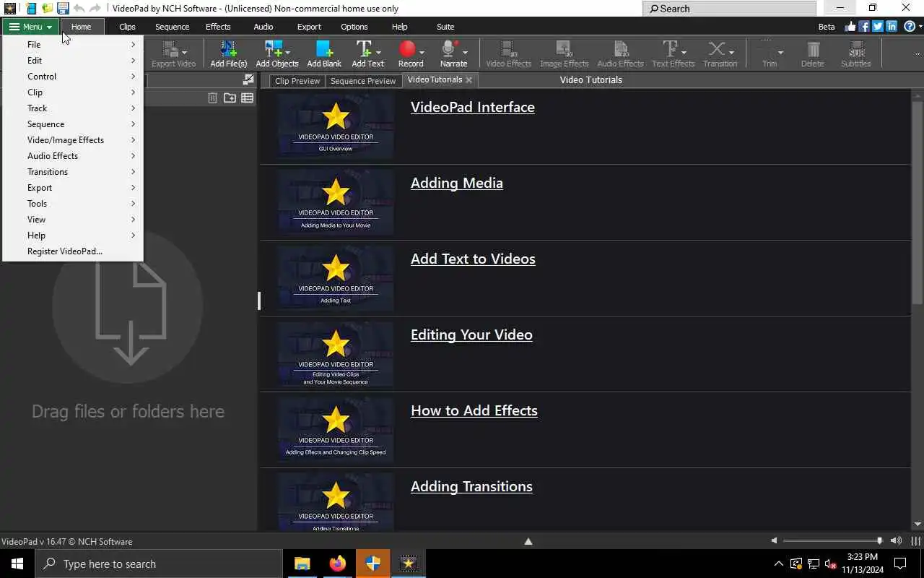The height and width of the screenshot is (578, 924).
Task: Expand the Video/Image Effects submenu
Action: point(73,140)
